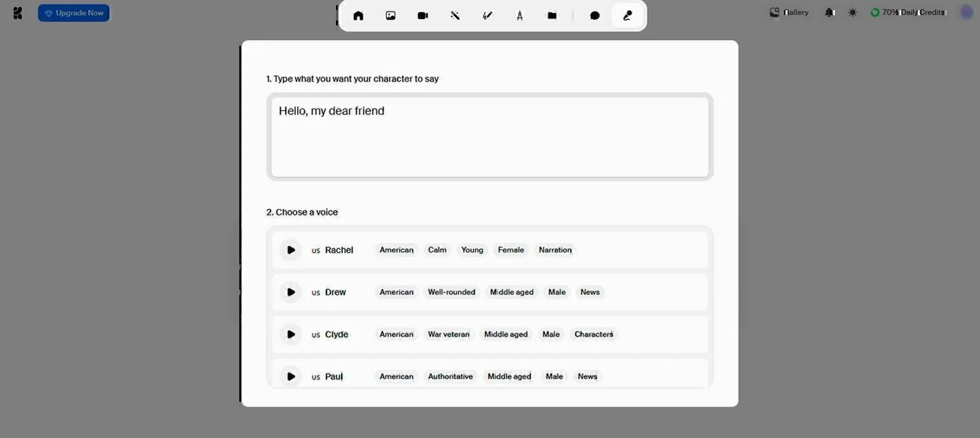Image resolution: width=980 pixels, height=438 pixels.
Task: Select the microphone lipsync tool
Action: (627, 16)
